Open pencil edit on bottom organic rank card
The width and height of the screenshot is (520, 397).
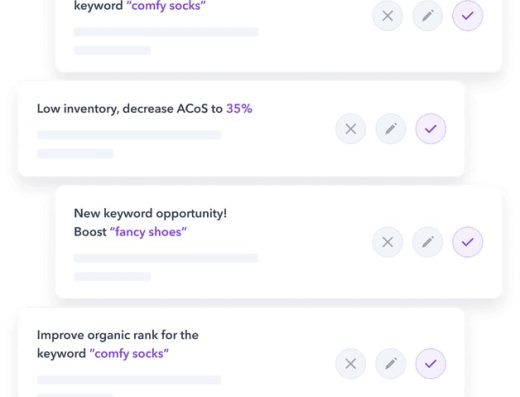point(391,364)
